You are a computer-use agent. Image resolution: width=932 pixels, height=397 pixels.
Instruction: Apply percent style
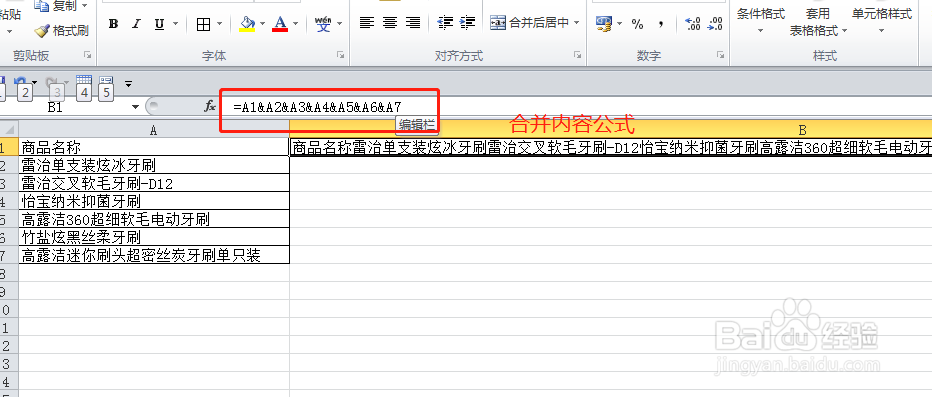pos(638,24)
